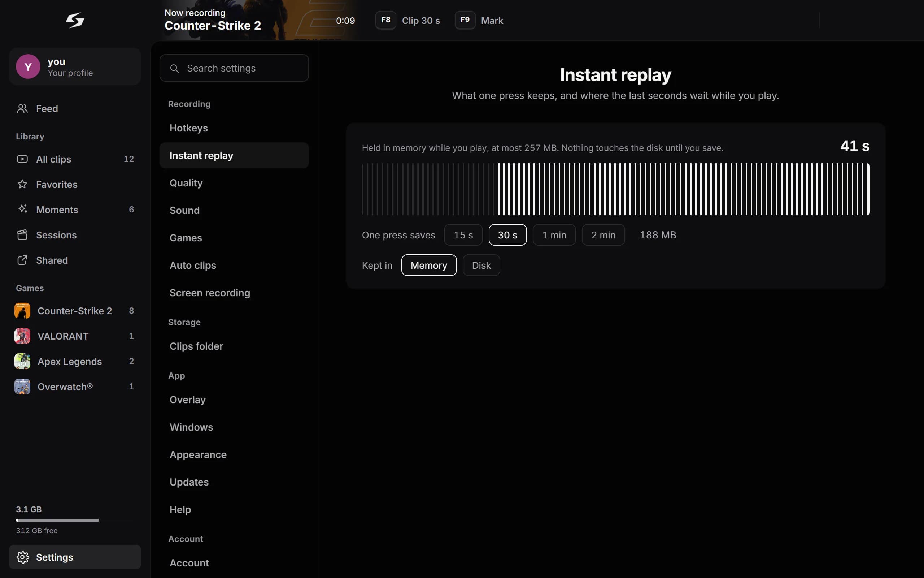Click the All clips play icon
This screenshot has width=924, height=578.
22,159
